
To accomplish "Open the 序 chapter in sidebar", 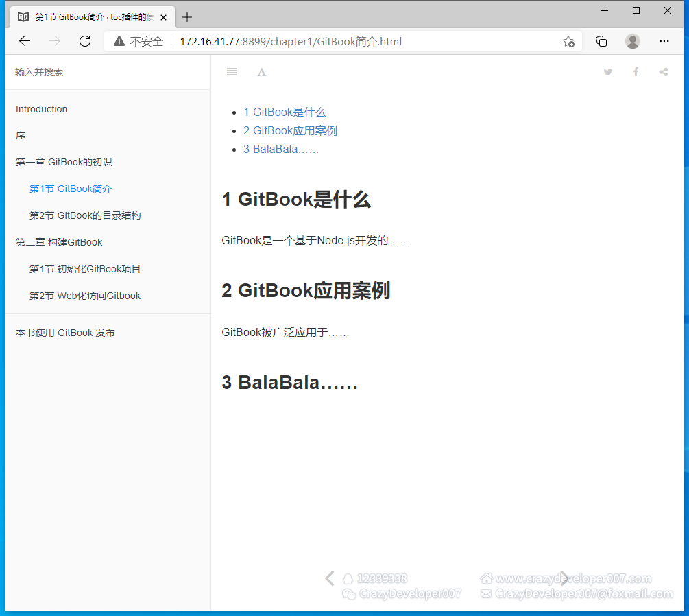I will tap(21, 135).
